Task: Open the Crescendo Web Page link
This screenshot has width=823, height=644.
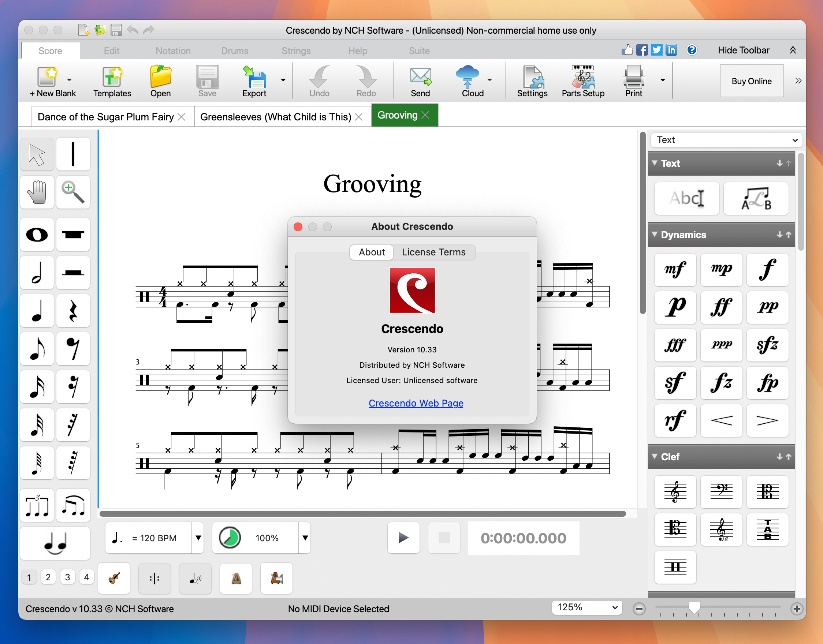Action: tap(416, 403)
